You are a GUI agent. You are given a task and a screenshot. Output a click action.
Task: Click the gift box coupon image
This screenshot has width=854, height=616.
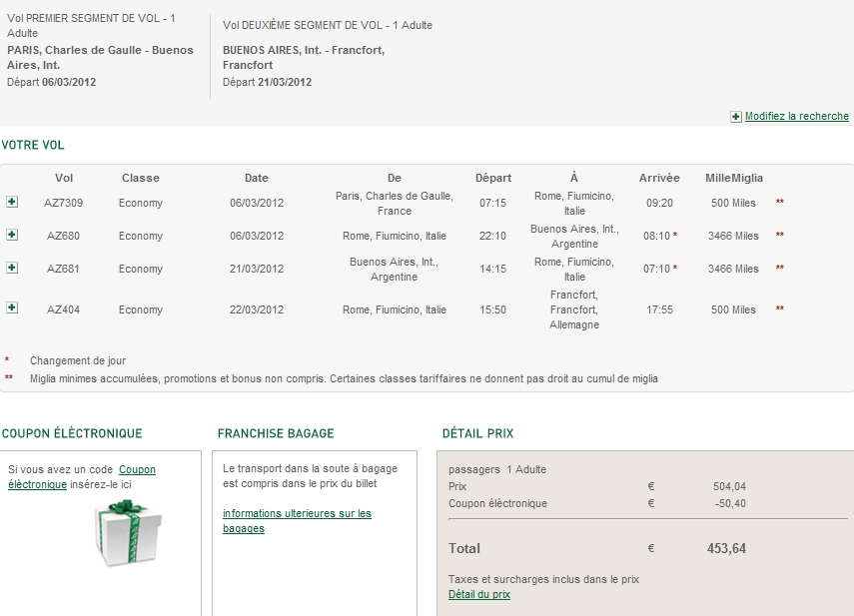coord(129,533)
